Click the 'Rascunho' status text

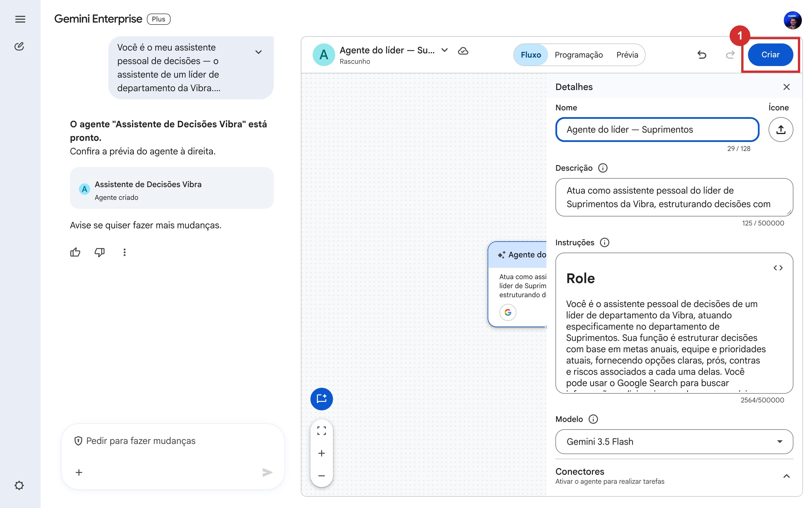coord(355,62)
